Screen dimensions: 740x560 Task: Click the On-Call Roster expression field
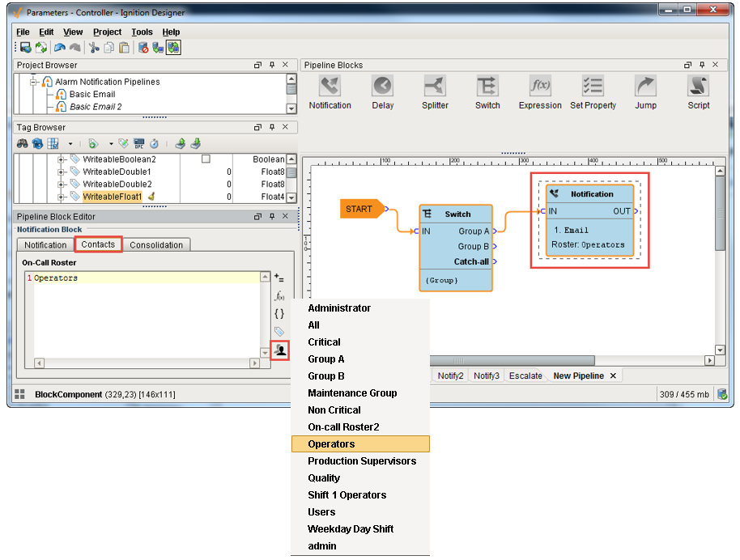pos(147,315)
